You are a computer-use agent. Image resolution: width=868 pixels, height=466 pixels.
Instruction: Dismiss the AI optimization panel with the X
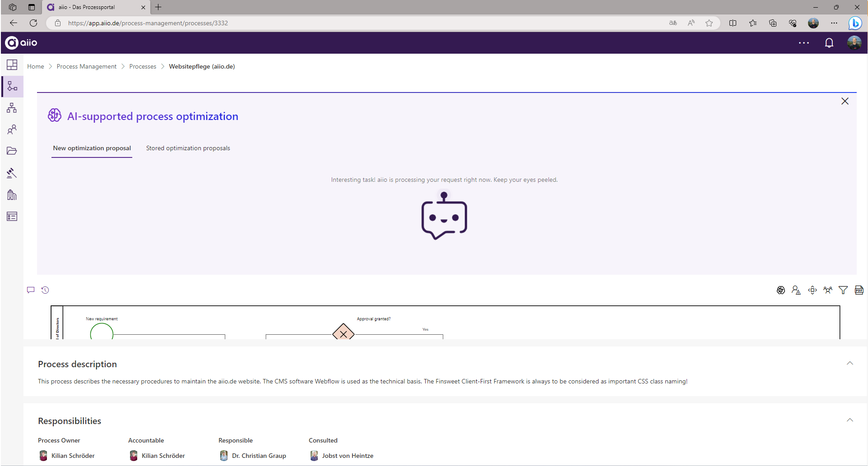[x=845, y=101]
